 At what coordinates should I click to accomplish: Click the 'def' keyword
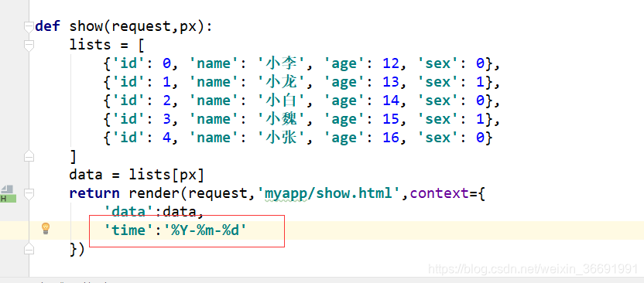click(x=48, y=26)
